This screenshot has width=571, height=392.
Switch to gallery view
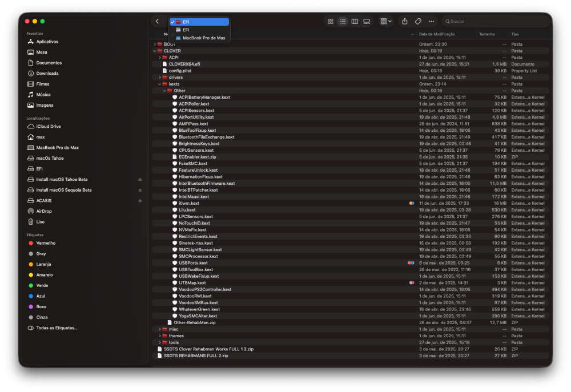pyautogui.click(x=367, y=22)
